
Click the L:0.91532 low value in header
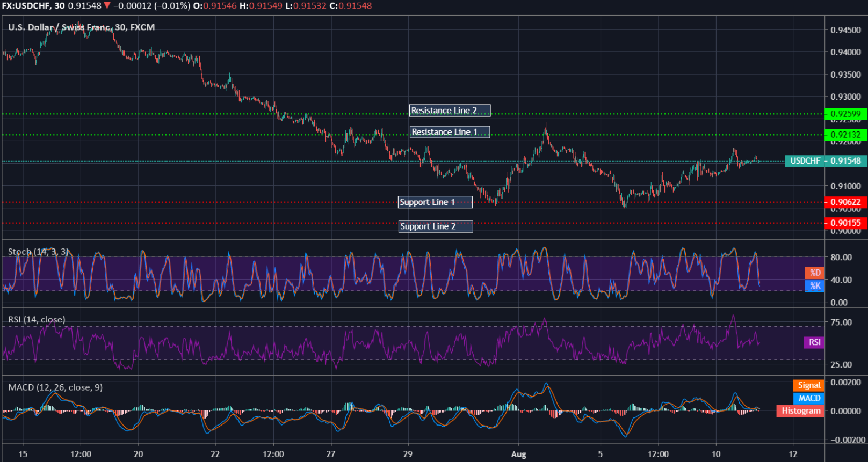point(306,6)
